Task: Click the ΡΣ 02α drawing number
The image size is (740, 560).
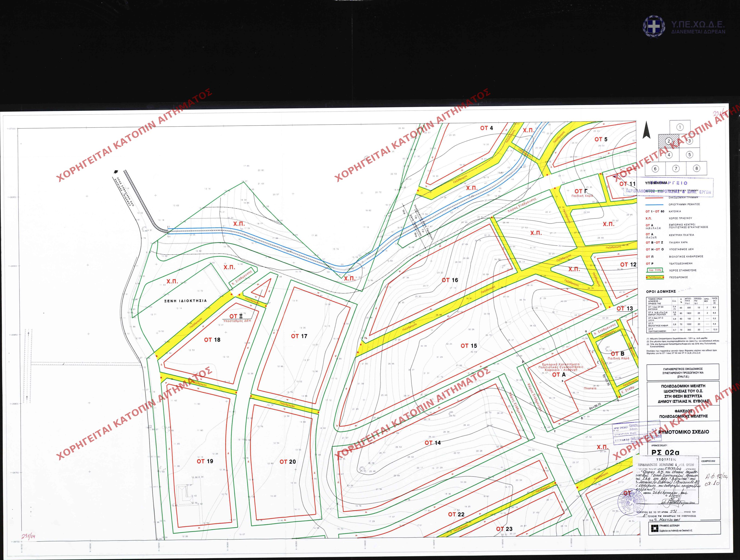Action: pyautogui.click(x=665, y=452)
